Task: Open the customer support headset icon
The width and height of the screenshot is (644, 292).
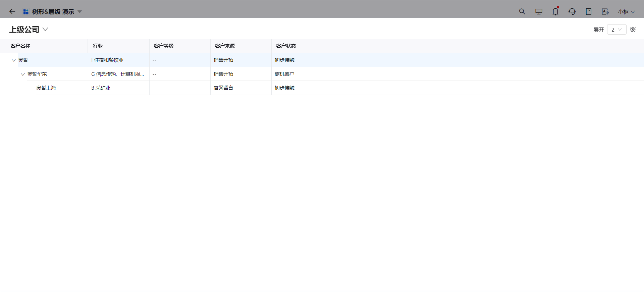Action: tap(572, 11)
